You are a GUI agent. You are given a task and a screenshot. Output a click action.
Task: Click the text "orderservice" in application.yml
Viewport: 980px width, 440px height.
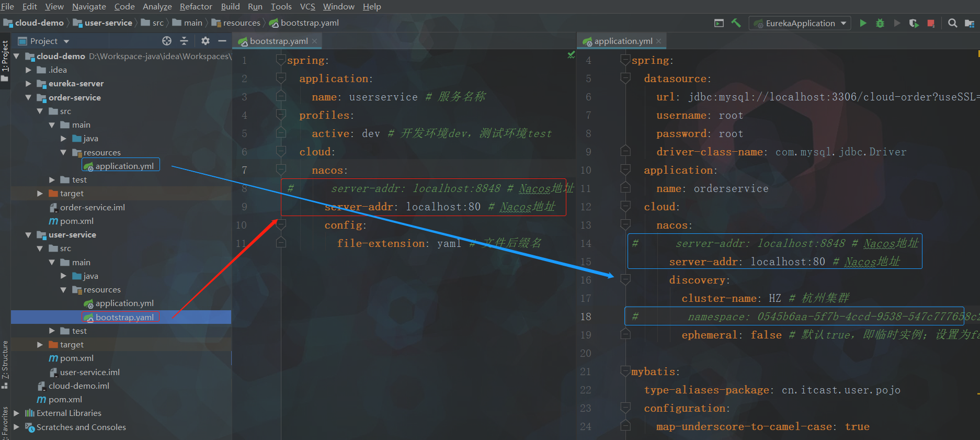[x=731, y=188]
